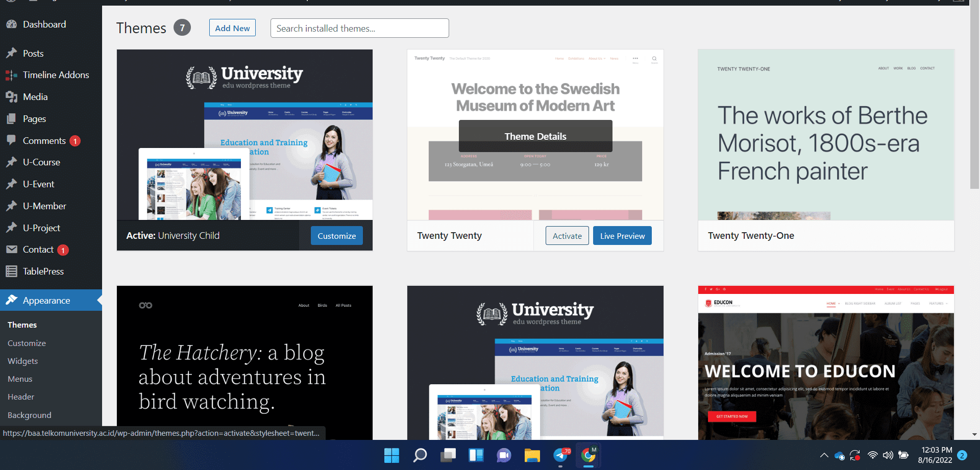Click the U-Event pin icon

coord(11,184)
